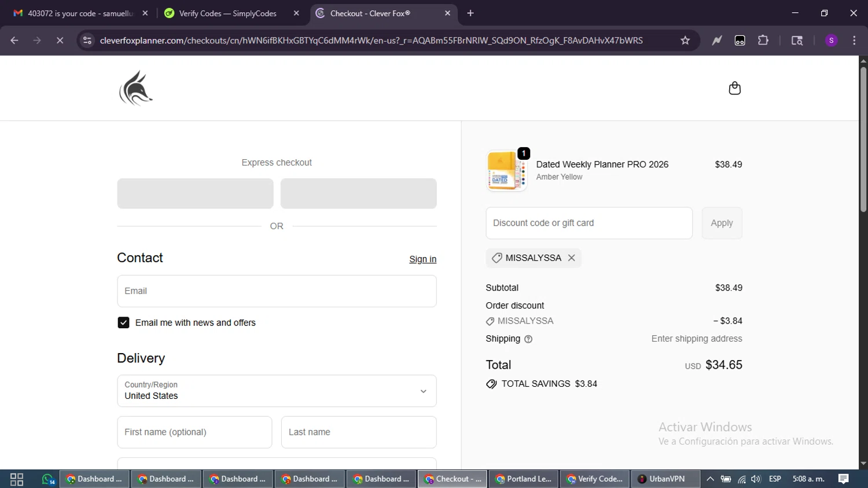Viewport: 868px width, 488px height.
Task: Remove the MISSALYSSA discount code tag
Action: point(571,258)
